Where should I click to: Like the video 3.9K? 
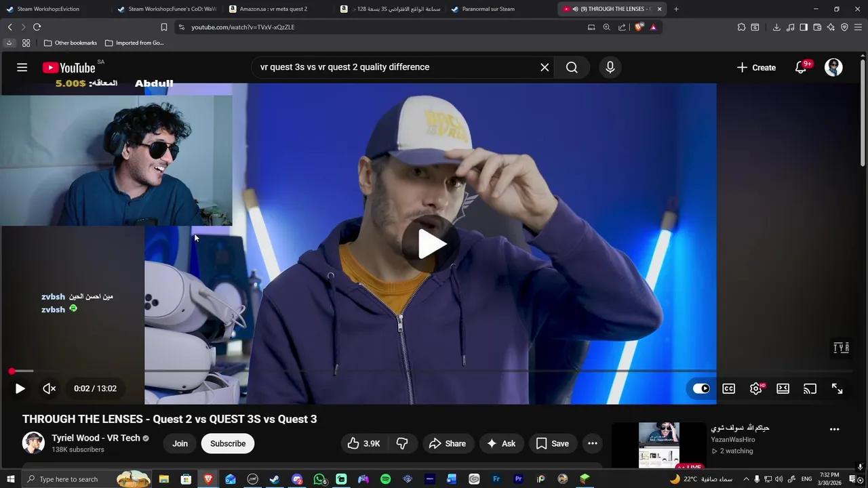364,443
